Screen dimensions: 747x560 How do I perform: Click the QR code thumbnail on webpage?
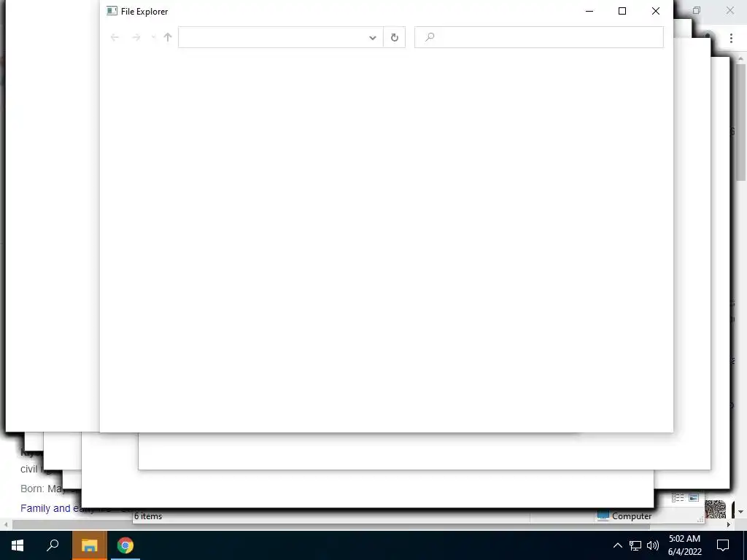[x=716, y=509]
